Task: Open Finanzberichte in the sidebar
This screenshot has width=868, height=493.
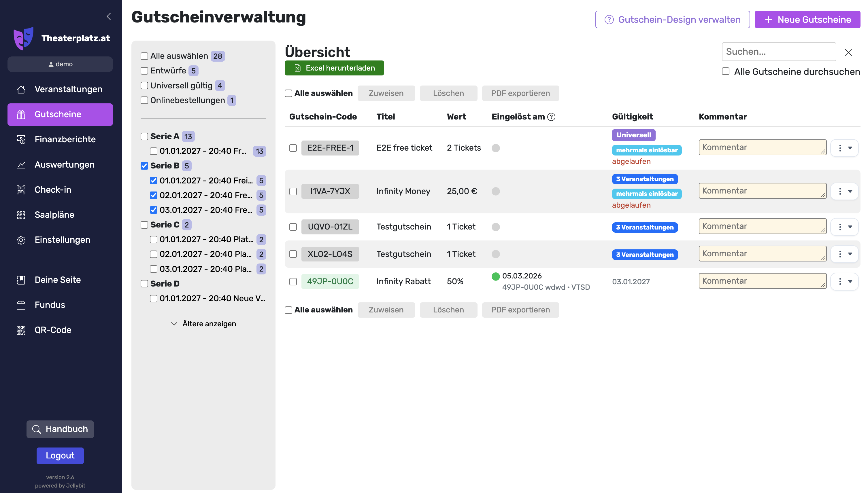Action: [x=60, y=139]
